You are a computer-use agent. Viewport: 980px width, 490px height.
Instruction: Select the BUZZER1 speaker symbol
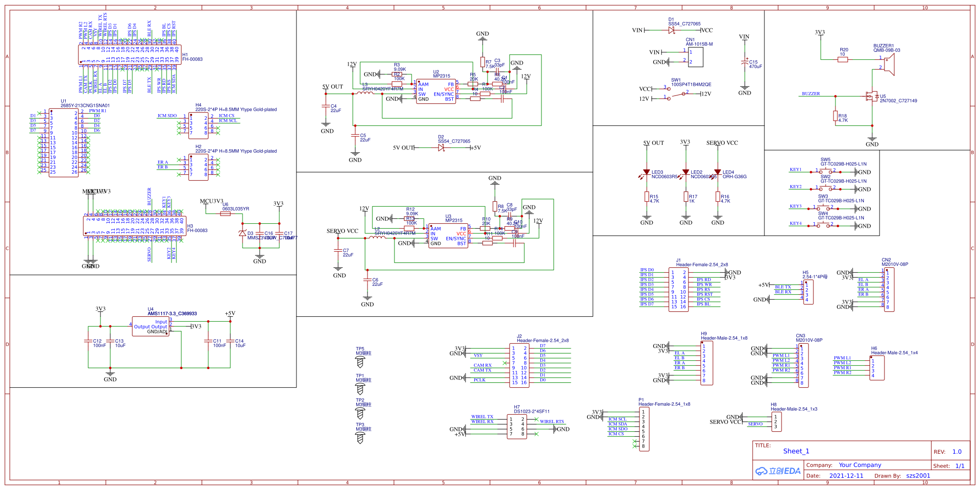pyautogui.click(x=889, y=64)
